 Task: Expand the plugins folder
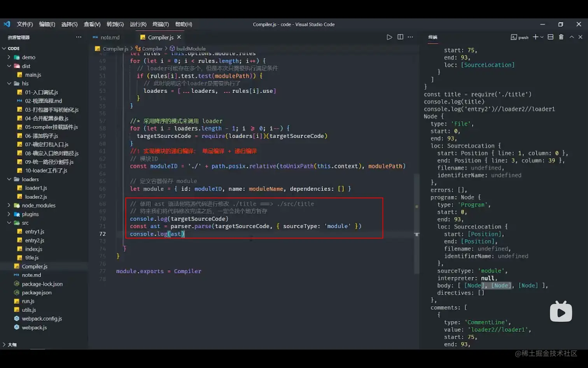(x=9, y=214)
